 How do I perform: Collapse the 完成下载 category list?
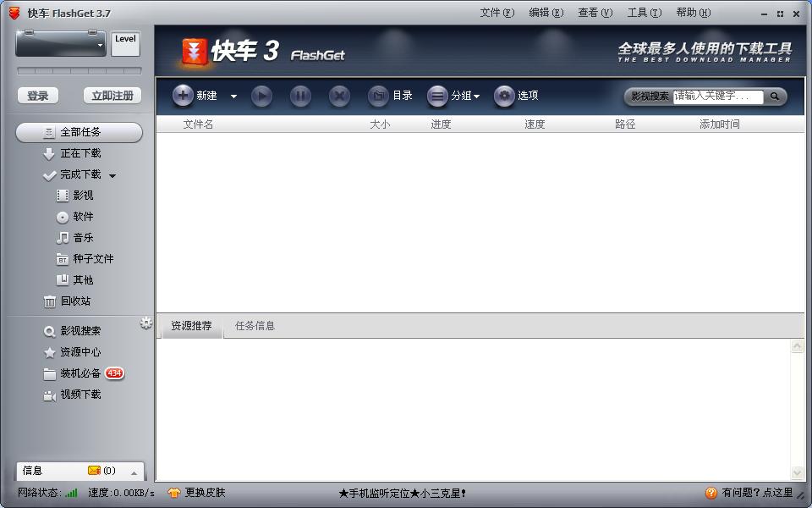coord(111,175)
